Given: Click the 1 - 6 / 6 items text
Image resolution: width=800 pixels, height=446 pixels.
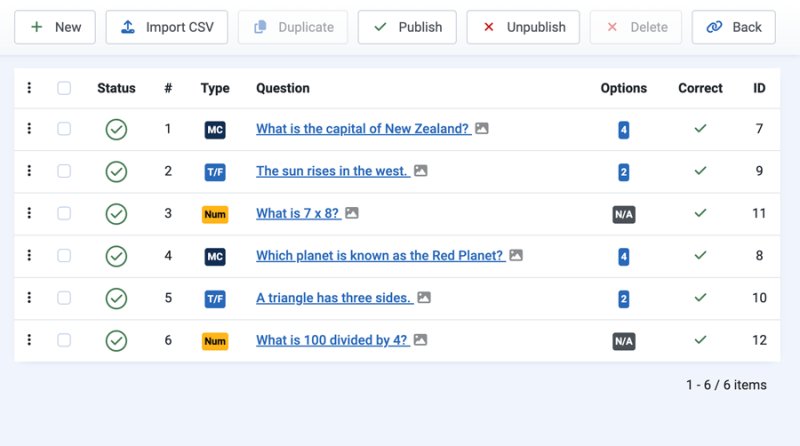Looking at the screenshot, I should coord(726,385).
